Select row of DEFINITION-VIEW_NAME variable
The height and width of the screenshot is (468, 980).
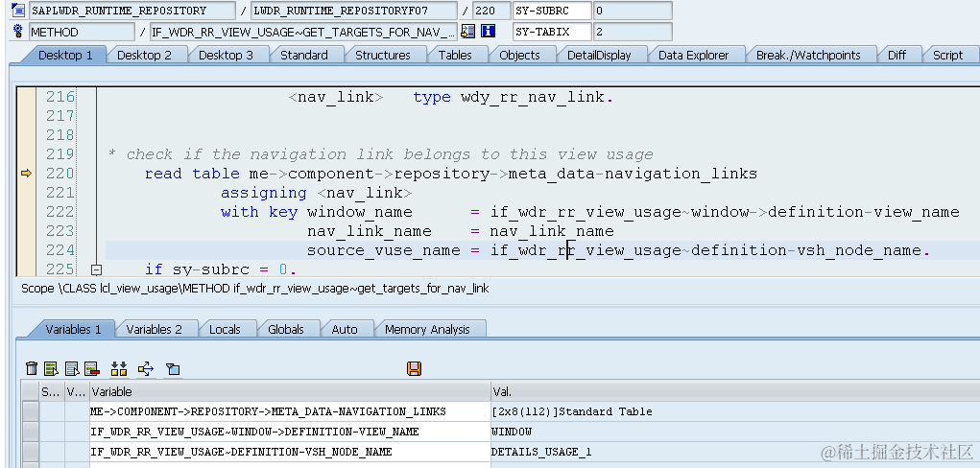click(x=30, y=432)
